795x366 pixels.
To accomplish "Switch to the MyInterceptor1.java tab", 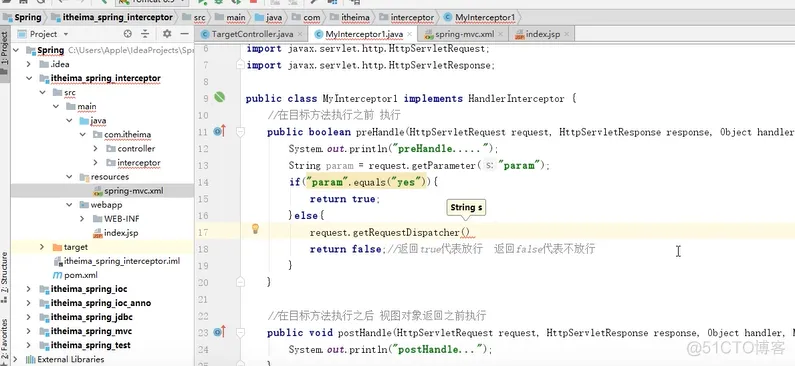I will click(x=364, y=34).
